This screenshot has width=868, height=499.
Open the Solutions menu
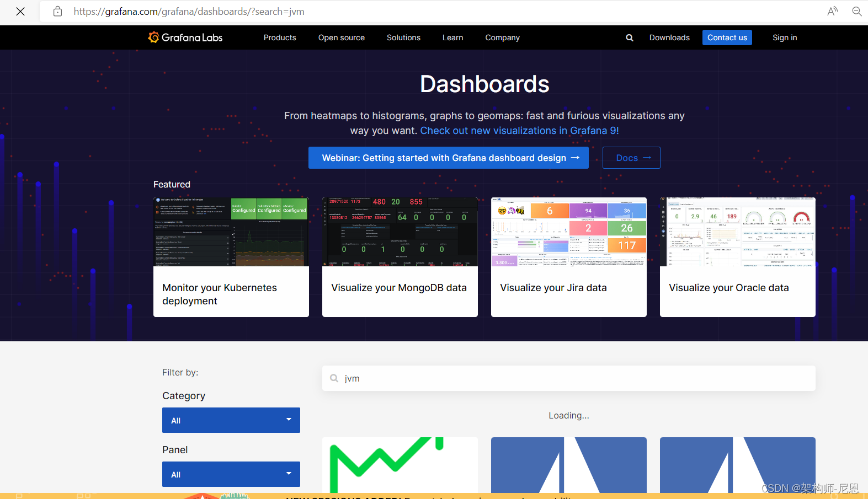[x=403, y=37]
